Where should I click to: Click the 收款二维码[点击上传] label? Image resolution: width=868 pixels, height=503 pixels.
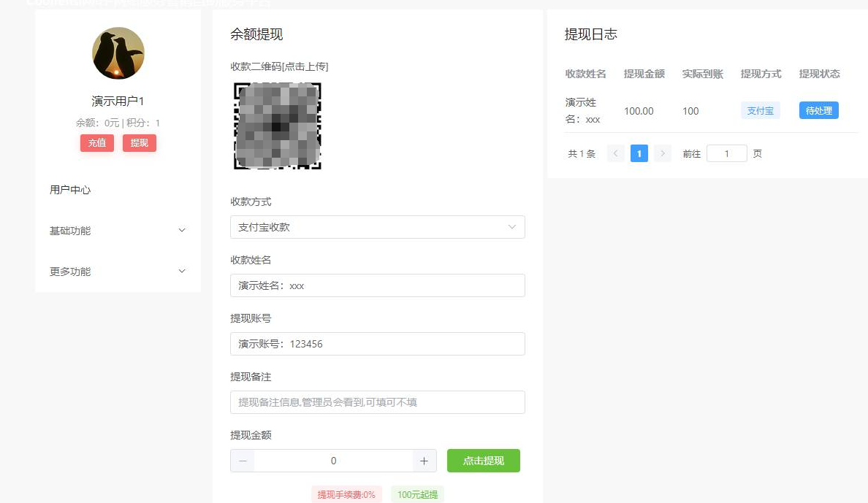point(280,66)
